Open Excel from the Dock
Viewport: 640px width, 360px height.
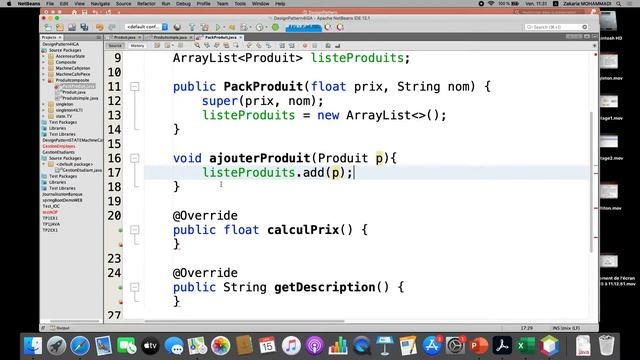coord(526,346)
